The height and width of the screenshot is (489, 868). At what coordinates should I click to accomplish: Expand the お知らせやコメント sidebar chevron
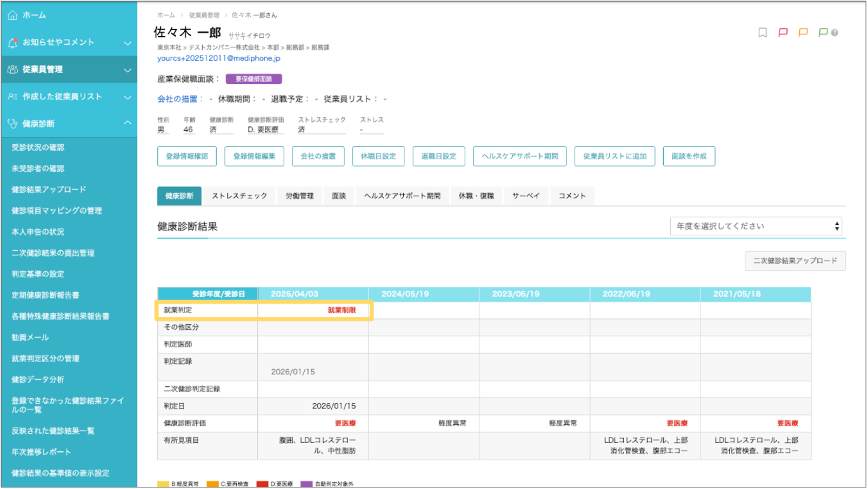[x=128, y=43]
